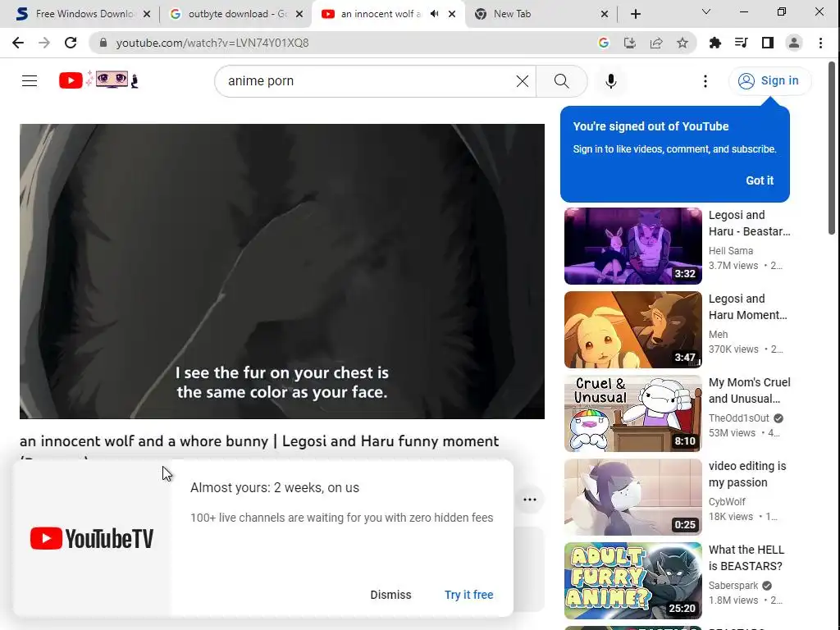Open the YouTube hamburger guide menu
Viewport: 840px width, 630px height.
[30, 81]
